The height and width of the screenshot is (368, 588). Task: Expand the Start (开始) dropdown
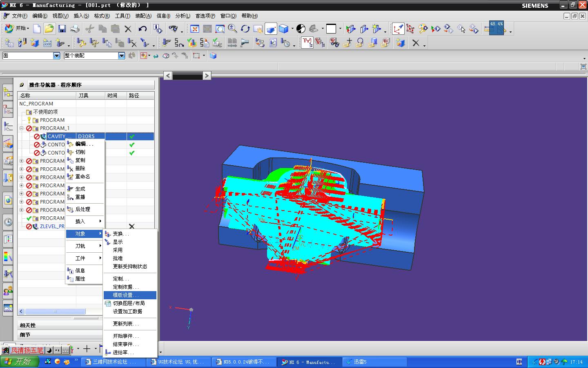coord(17,28)
